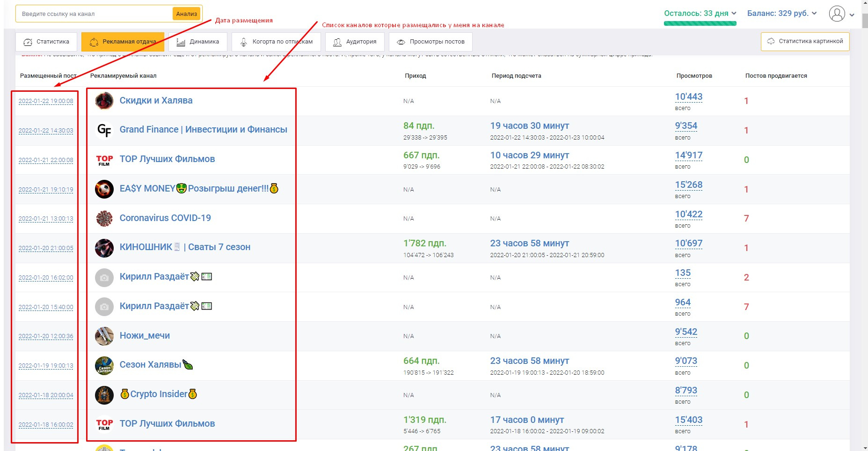Click the Аудитория tab people icon
Image resolution: width=868 pixels, height=451 pixels.
click(337, 42)
